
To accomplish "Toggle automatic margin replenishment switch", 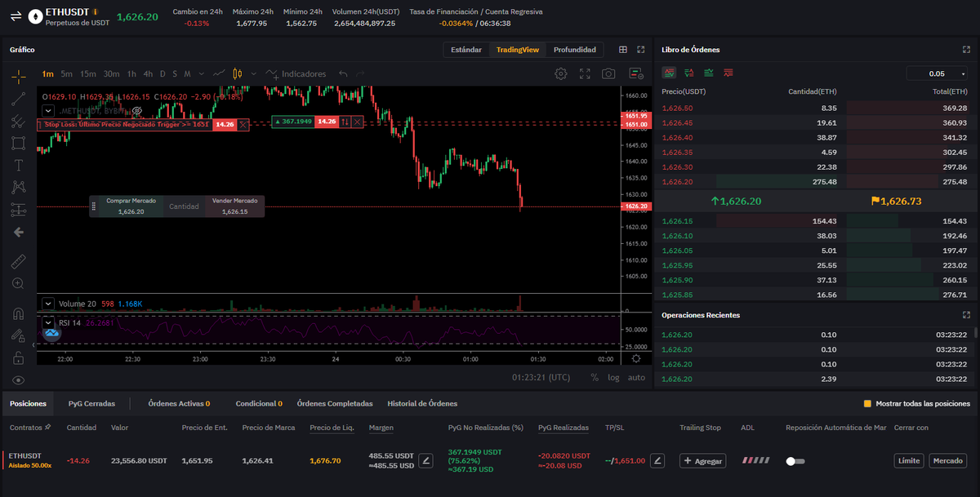I will pos(795,461).
